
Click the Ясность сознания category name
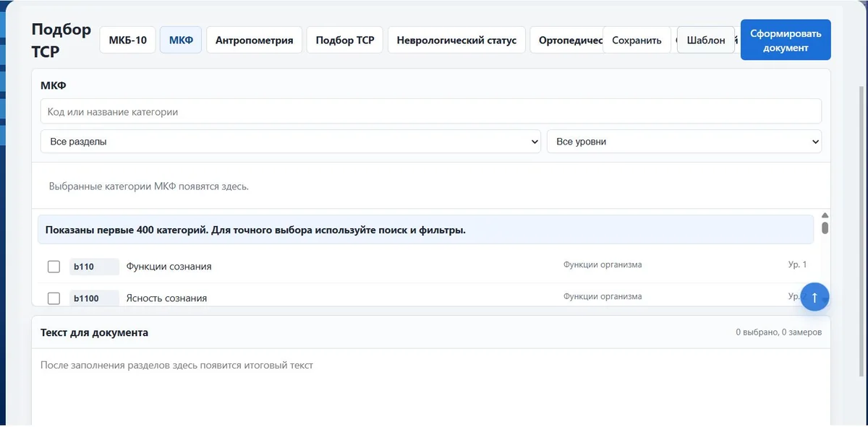pos(167,298)
